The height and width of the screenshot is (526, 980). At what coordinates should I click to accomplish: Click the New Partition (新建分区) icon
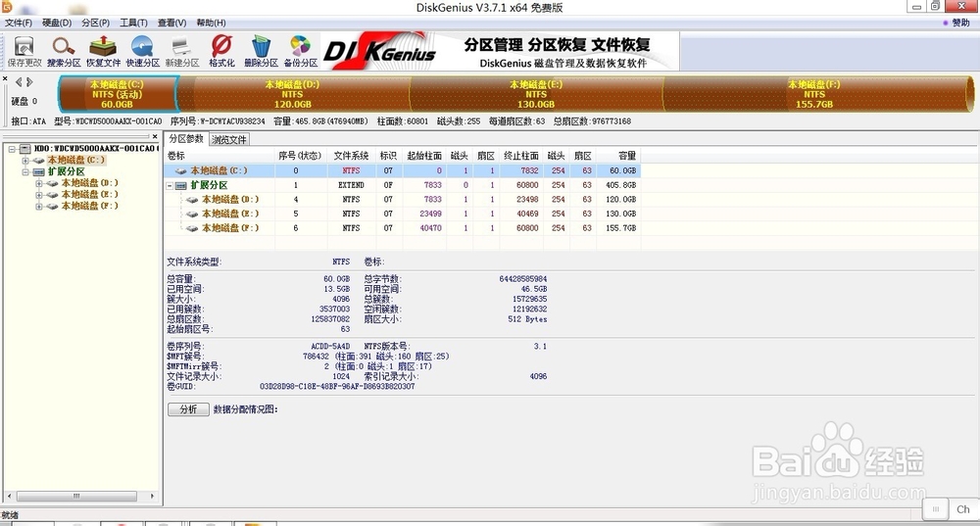[x=182, y=51]
